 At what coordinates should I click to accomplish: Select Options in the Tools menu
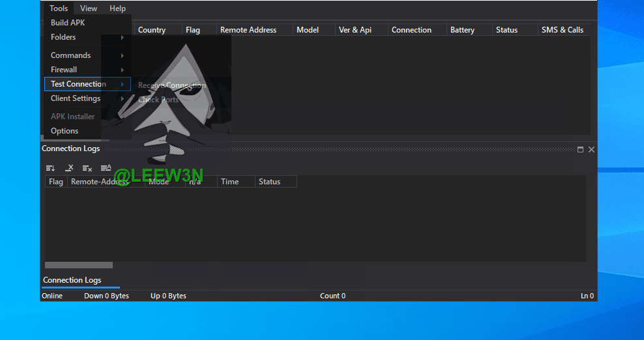click(65, 131)
